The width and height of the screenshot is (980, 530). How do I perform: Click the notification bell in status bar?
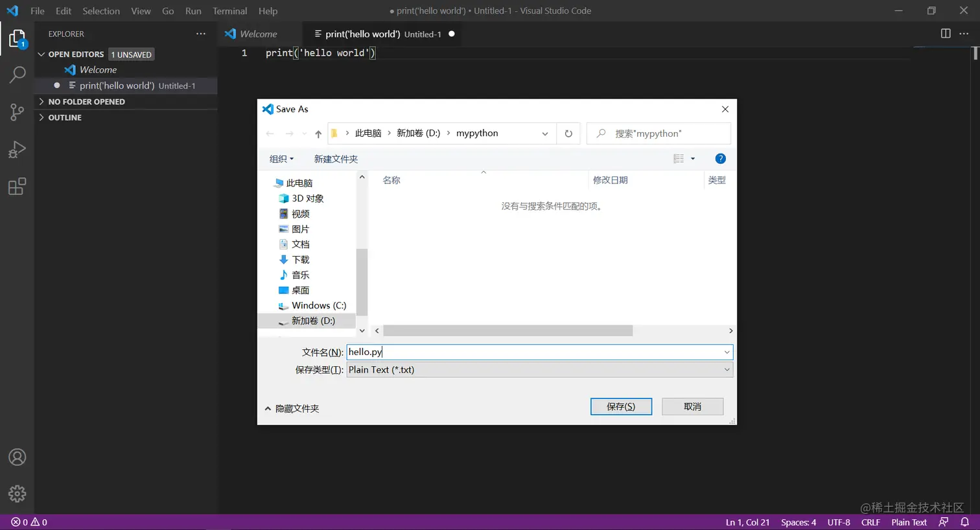pyautogui.click(x=965, y=522)
